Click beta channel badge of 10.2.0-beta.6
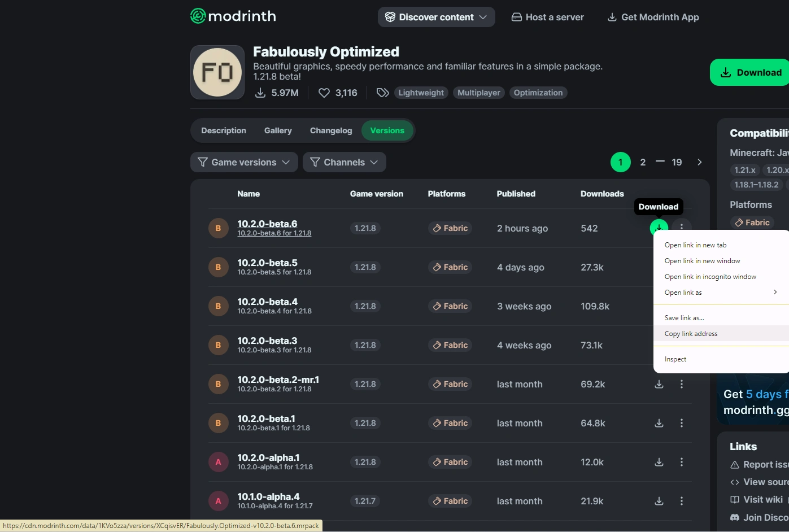The image size is (789, 532). (218, 228)
